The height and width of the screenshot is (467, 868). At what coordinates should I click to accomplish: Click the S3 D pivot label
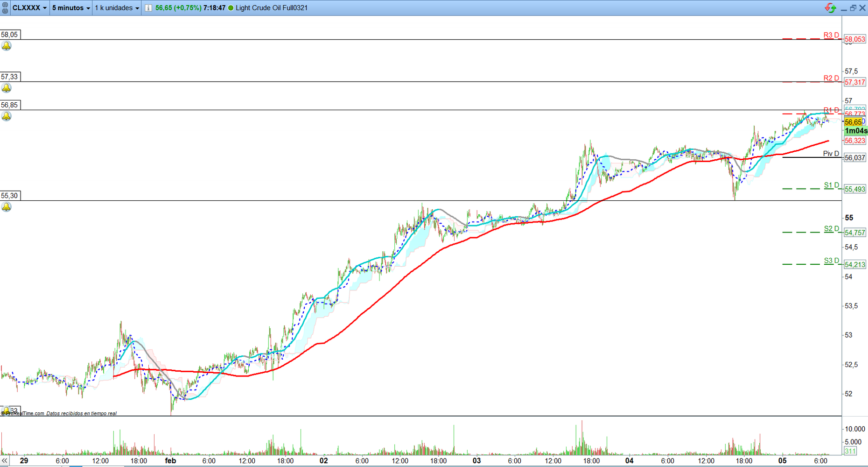[832, 261]
